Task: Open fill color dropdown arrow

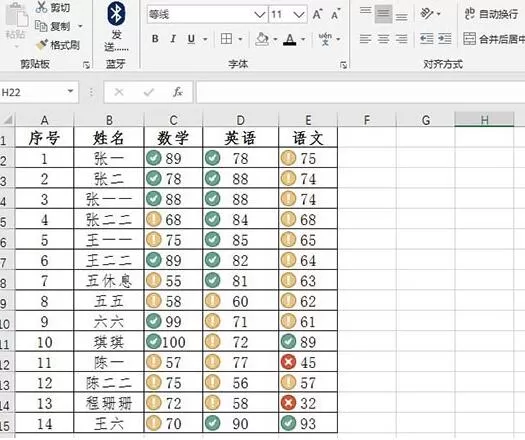Action: click(x=275, y=40)
